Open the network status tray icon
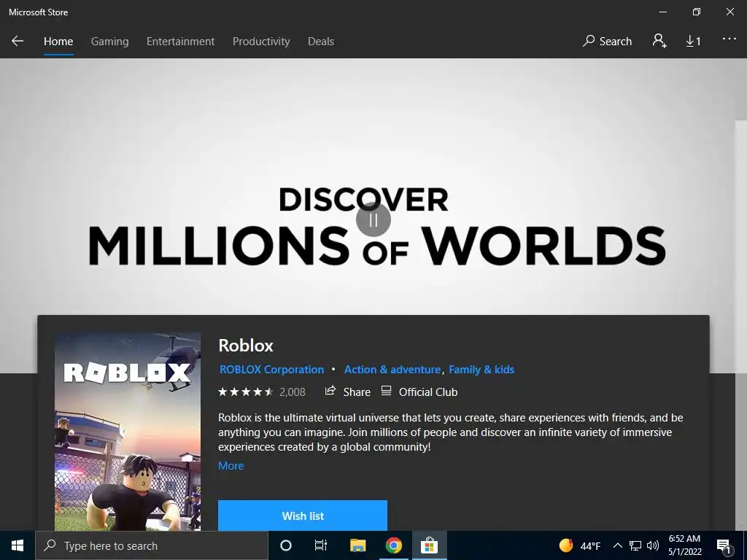Viewport: 747px width, 560px height. (x=635, y=545)
